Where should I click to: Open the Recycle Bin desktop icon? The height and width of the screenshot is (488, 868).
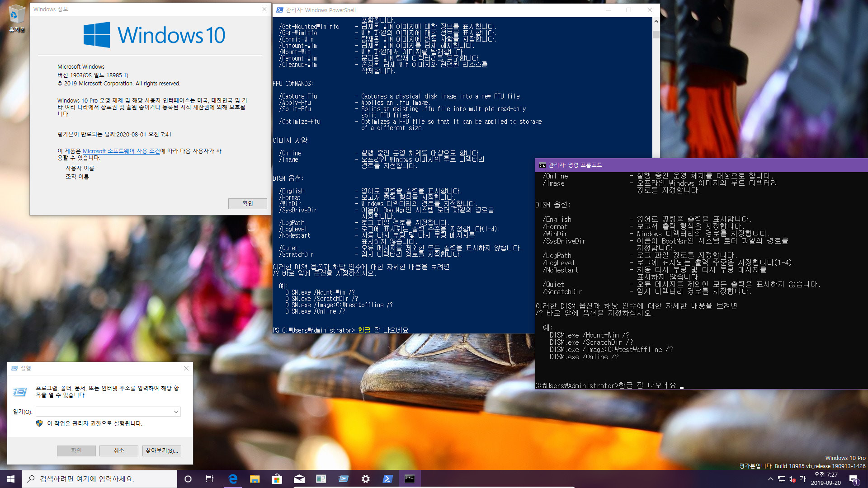(17, 19)
